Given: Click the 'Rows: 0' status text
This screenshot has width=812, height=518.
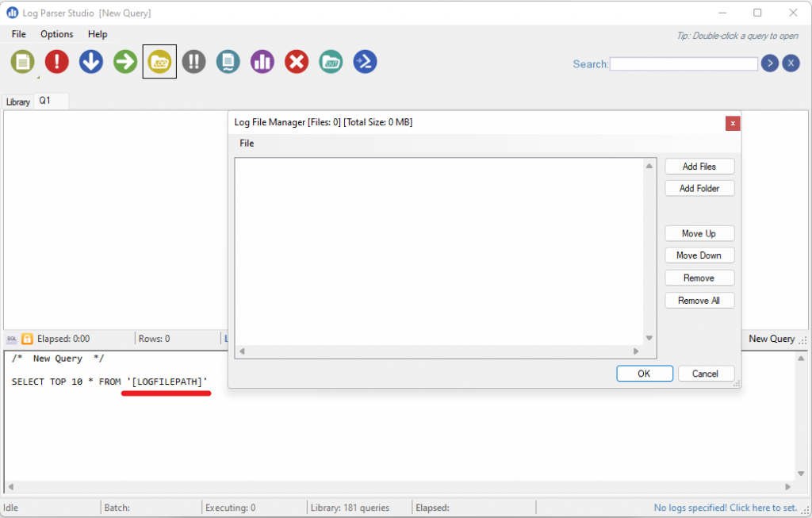Looking at the screenshot, I should [154, 339].
